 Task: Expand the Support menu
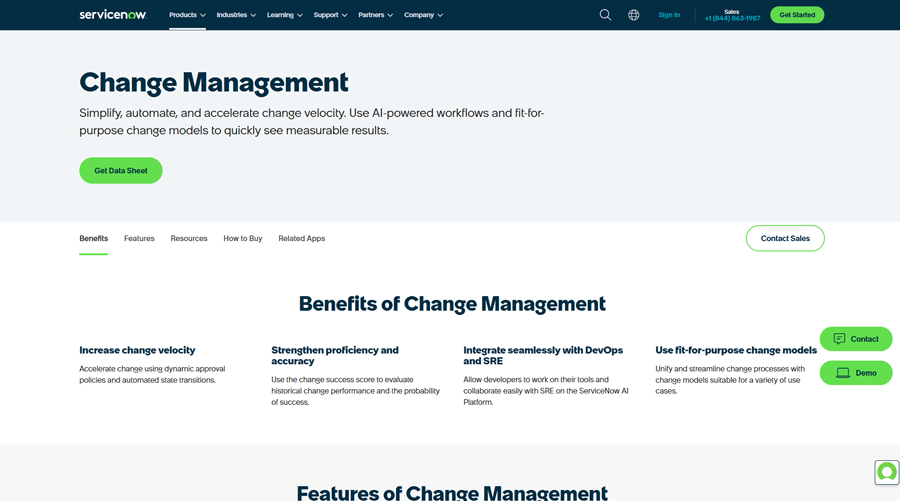point(330,15)
